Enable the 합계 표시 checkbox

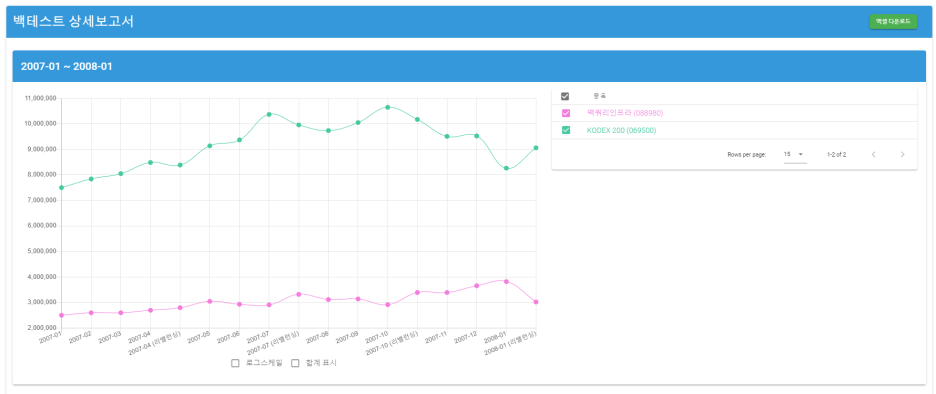[x=294, y=363]
